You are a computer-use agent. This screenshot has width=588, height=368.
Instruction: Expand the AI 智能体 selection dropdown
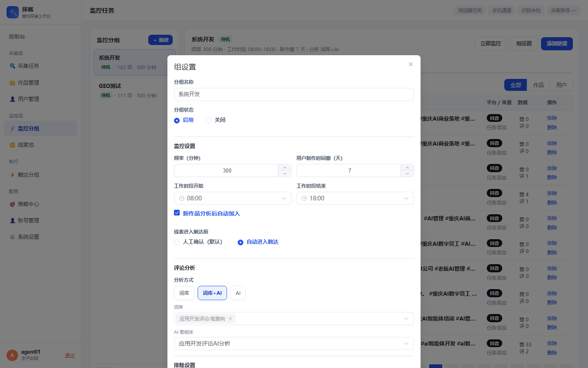294,343
